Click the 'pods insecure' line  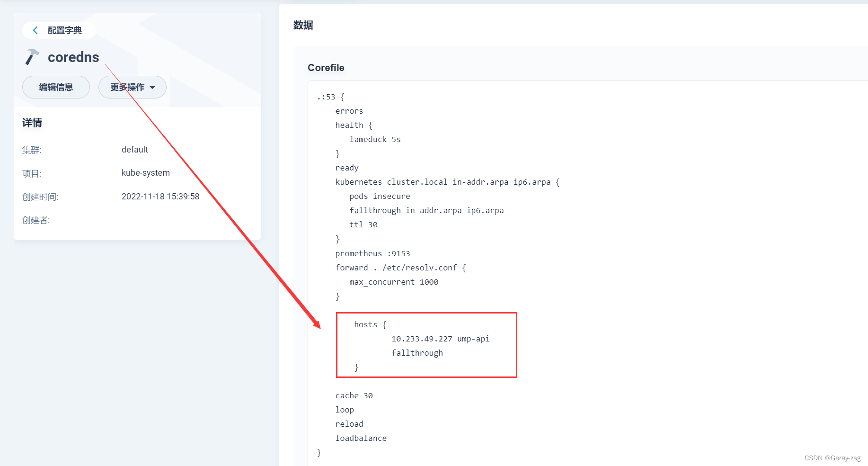point(380,197)
